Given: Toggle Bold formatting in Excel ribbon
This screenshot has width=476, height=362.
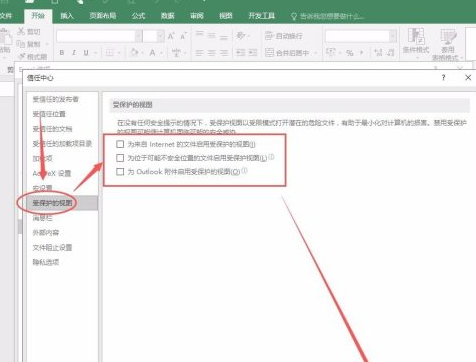Looking at the screenshot, I should (62, 53).
